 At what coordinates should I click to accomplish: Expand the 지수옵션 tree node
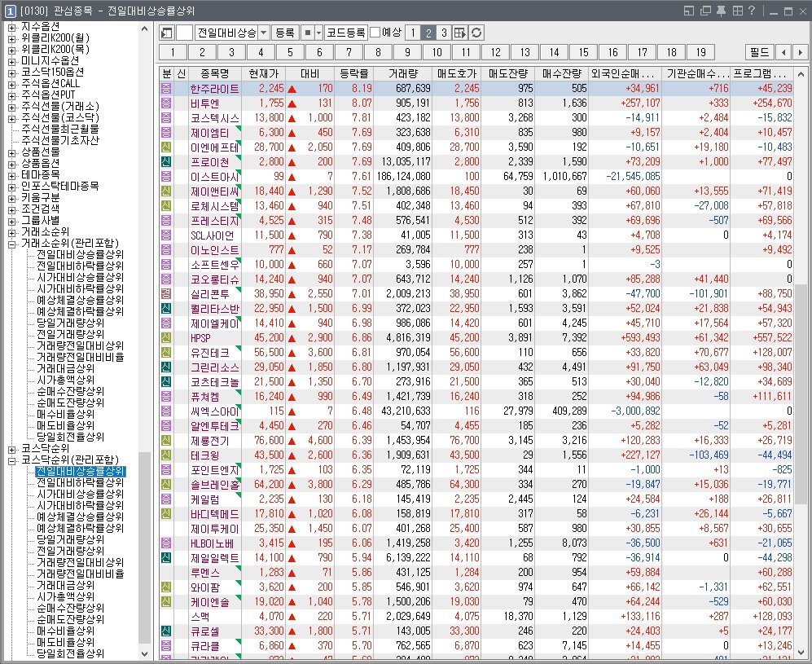[11, 27]
